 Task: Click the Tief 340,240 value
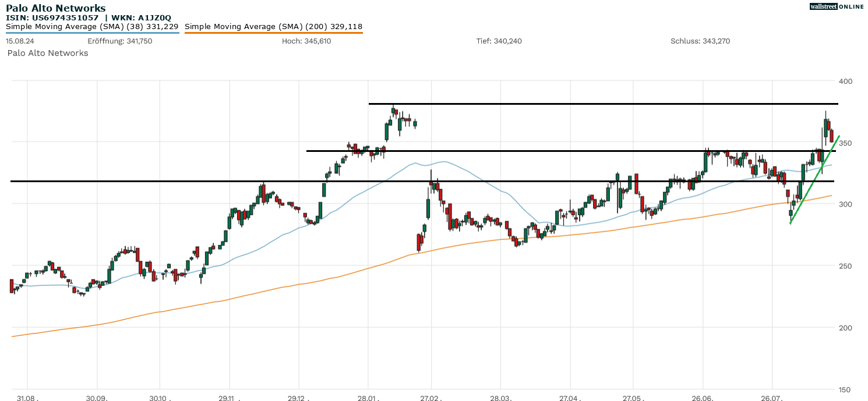coord(499,41)
